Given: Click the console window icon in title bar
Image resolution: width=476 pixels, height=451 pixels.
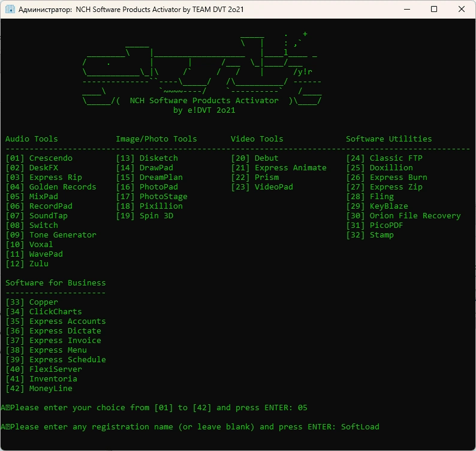Looking at the screenshot, I should point(10,10).
